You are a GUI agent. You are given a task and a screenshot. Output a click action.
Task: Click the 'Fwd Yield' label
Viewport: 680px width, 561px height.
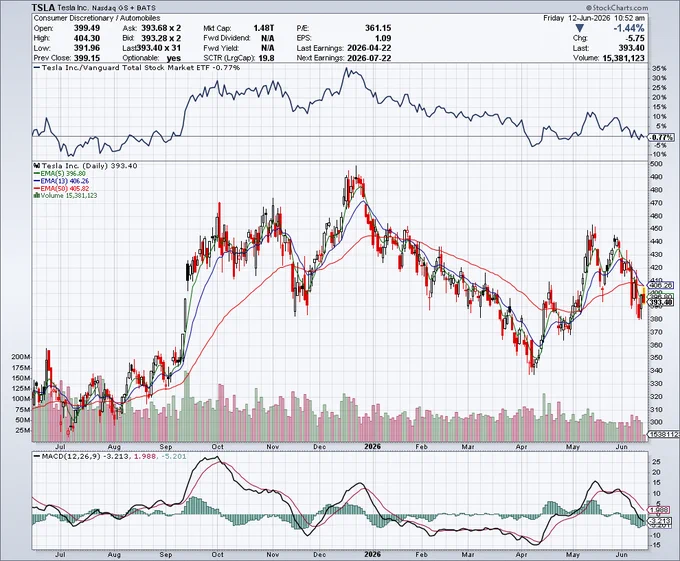[221, 48]
